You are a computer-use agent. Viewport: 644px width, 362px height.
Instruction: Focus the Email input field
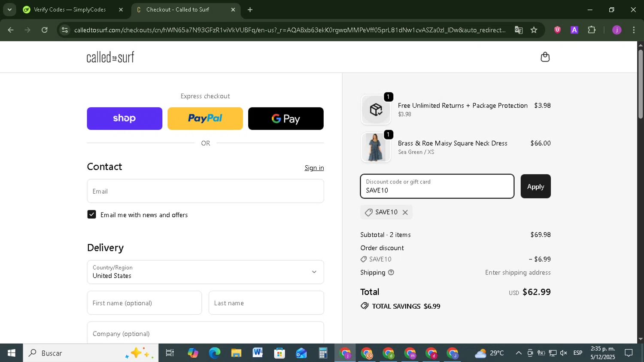pos(205,191)
